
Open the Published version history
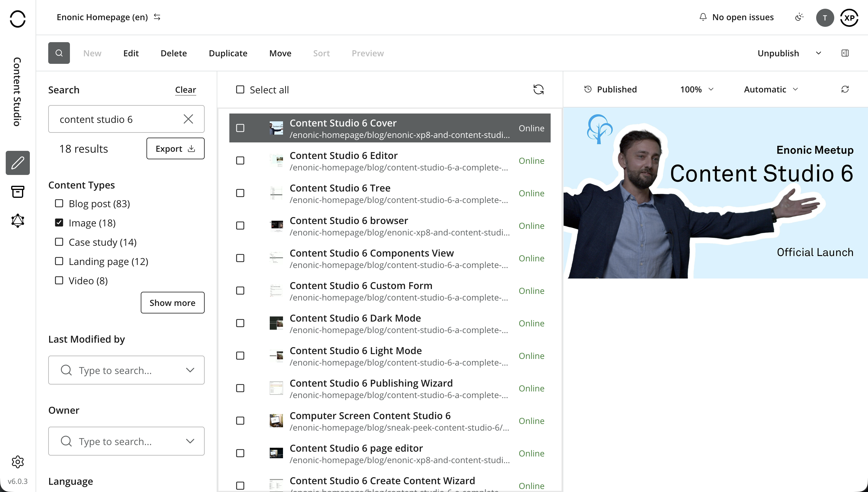click(611, 89)
